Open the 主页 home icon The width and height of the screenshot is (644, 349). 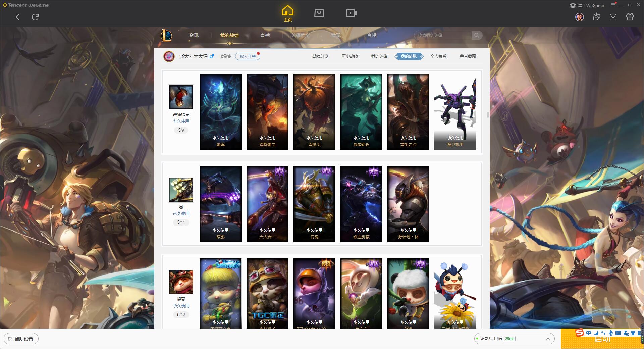click(287, 14)
